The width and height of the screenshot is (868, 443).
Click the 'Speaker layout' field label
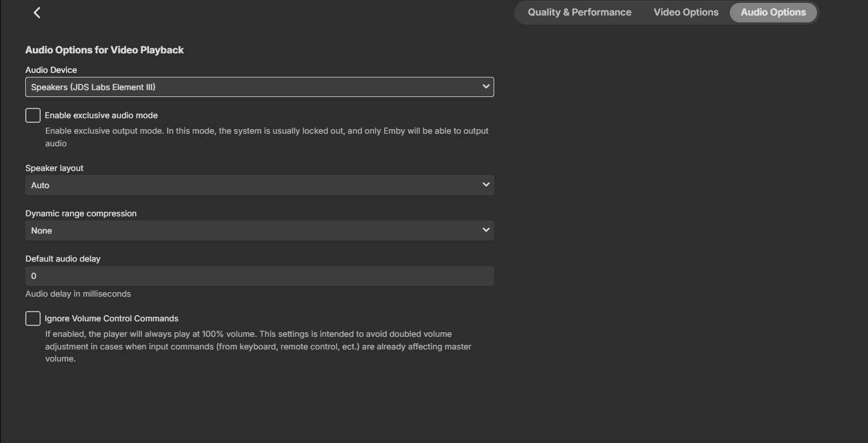54,168
